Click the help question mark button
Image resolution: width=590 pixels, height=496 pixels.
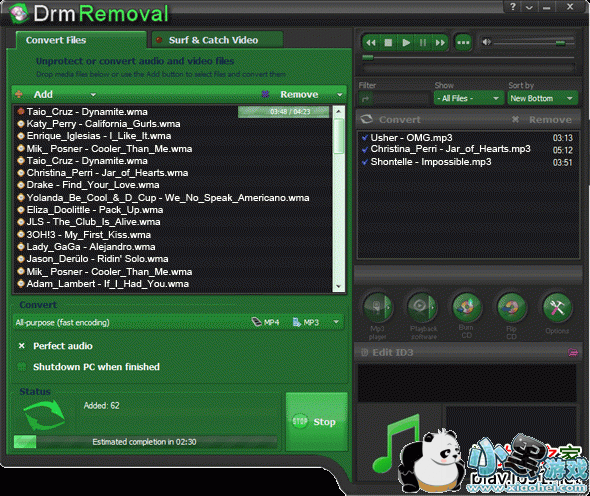513,6
